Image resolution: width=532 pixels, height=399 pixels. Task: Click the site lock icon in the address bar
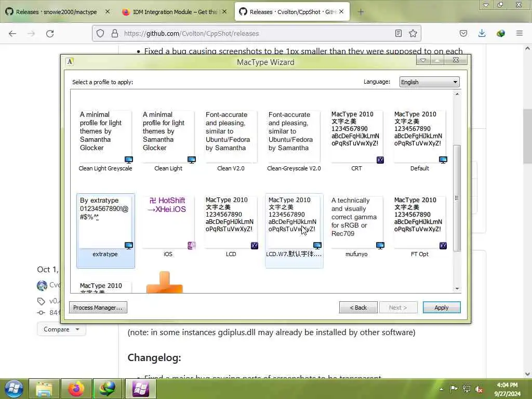click(115, 33)
